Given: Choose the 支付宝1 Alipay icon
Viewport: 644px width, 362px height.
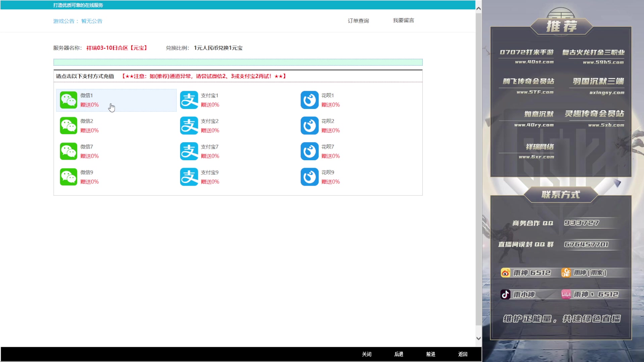Looking at the screenshot, I should tap(189, 100).
